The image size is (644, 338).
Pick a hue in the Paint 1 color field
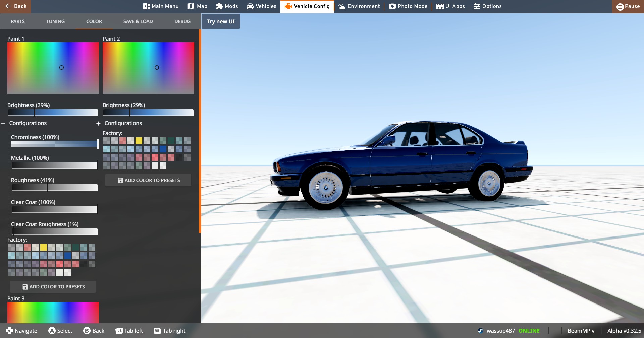point(53,68)
